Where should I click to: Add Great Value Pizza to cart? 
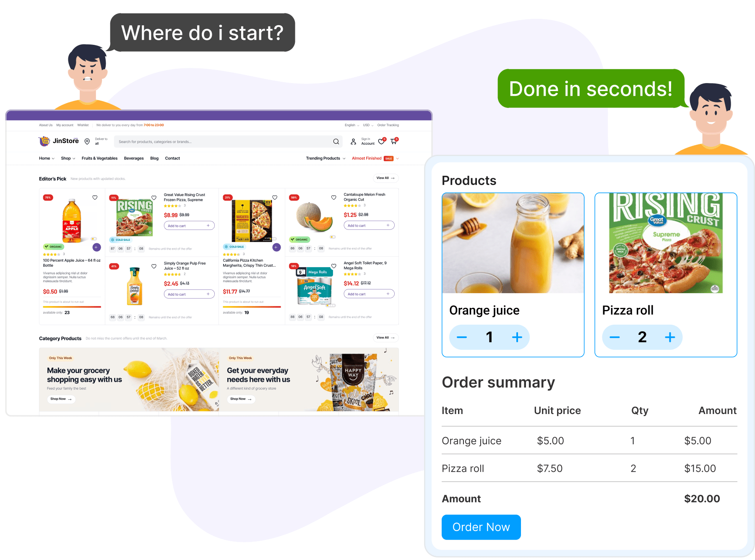pos(189,226)
